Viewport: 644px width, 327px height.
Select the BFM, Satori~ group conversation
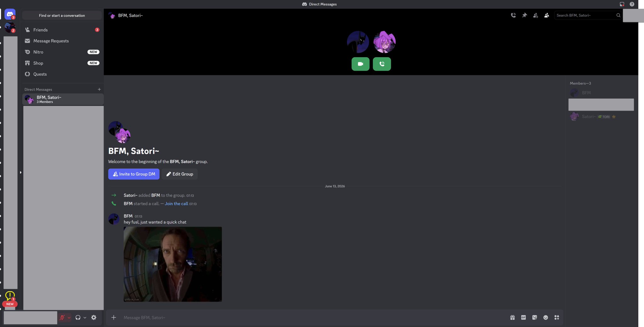point(63,99)
